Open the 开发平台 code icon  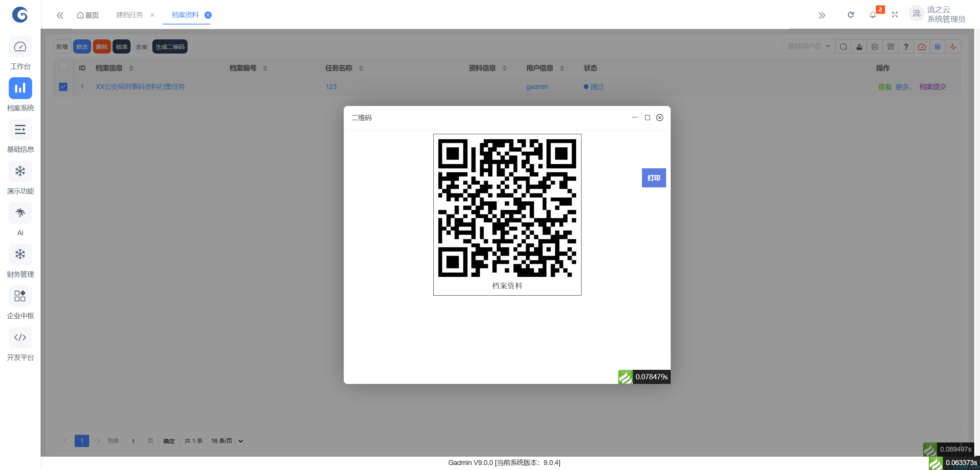pyautogui.click(x=20, y=337)
